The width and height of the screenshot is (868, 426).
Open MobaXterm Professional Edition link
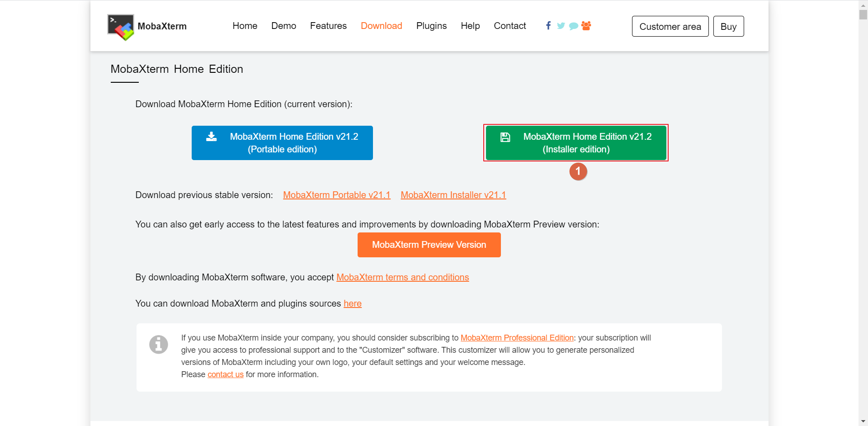click(x=517, y=338)
